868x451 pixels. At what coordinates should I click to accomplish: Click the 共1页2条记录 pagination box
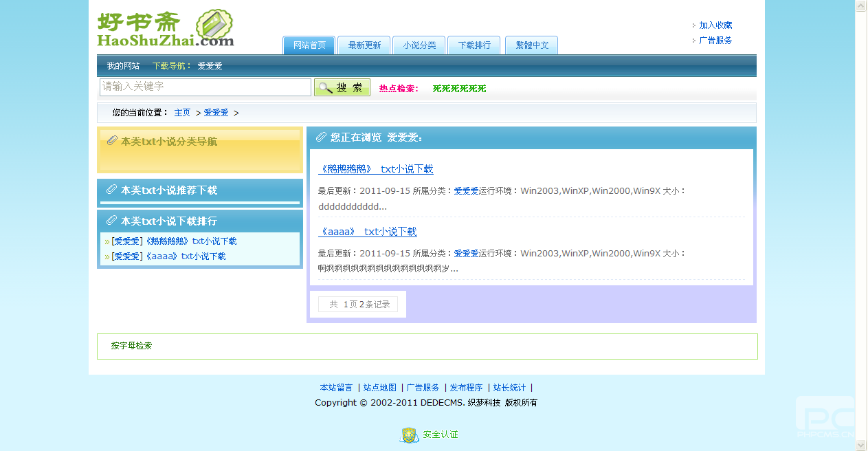[x=358, y=305]
